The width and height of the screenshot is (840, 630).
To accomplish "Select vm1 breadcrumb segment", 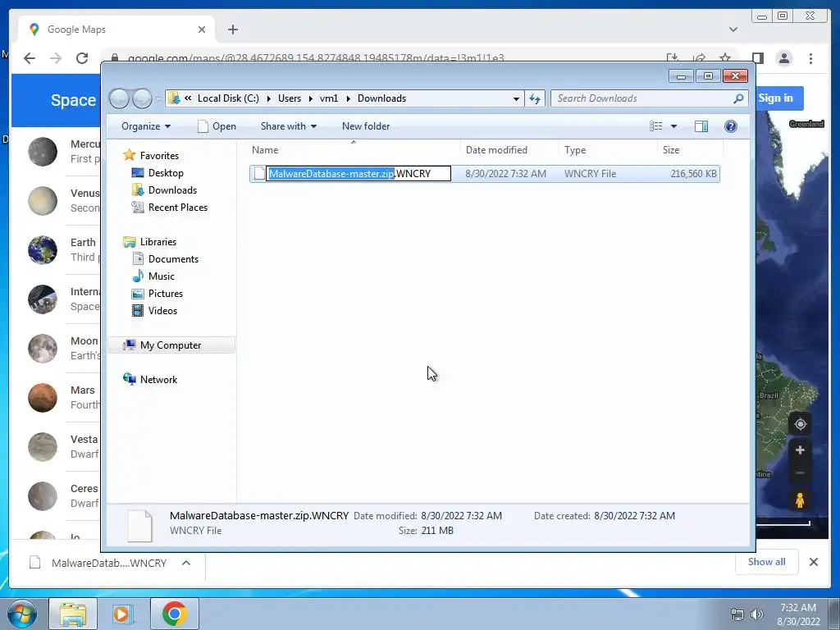I will 329,98.
